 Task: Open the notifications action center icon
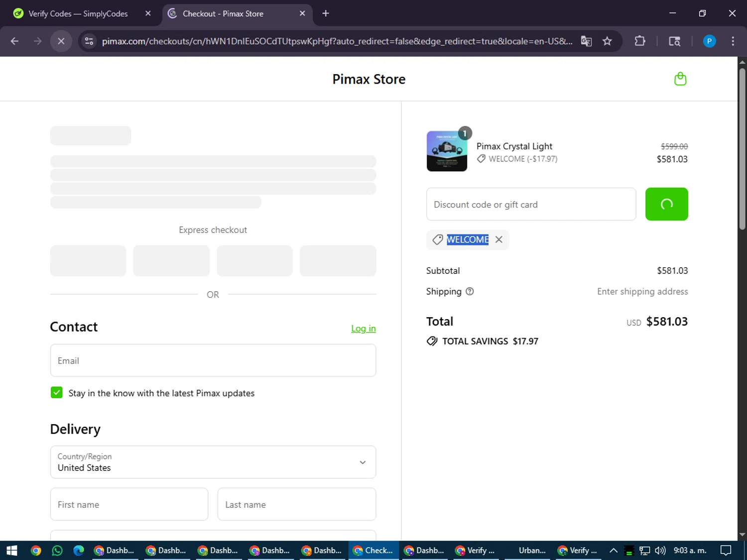(726, 551)
